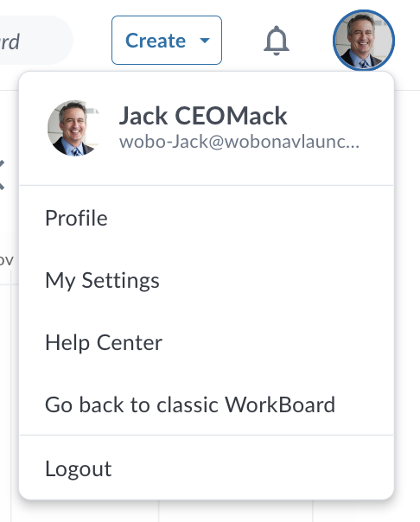Click the Jack CEOMack name heading
The image size is (420, 522).
pos(203,116)
